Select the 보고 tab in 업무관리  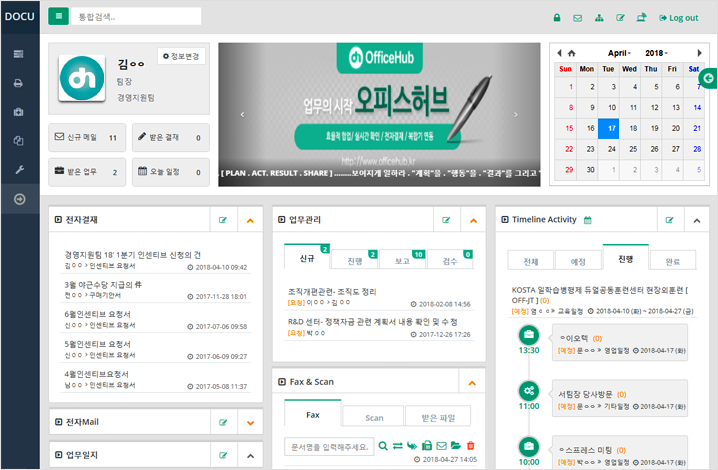coord(403,260)
